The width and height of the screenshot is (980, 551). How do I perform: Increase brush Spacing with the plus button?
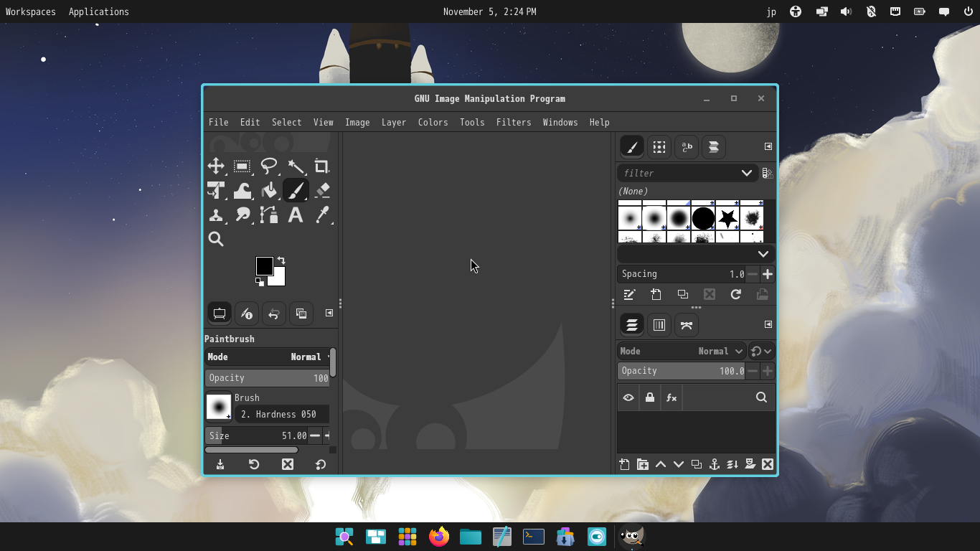pos(767,274)
